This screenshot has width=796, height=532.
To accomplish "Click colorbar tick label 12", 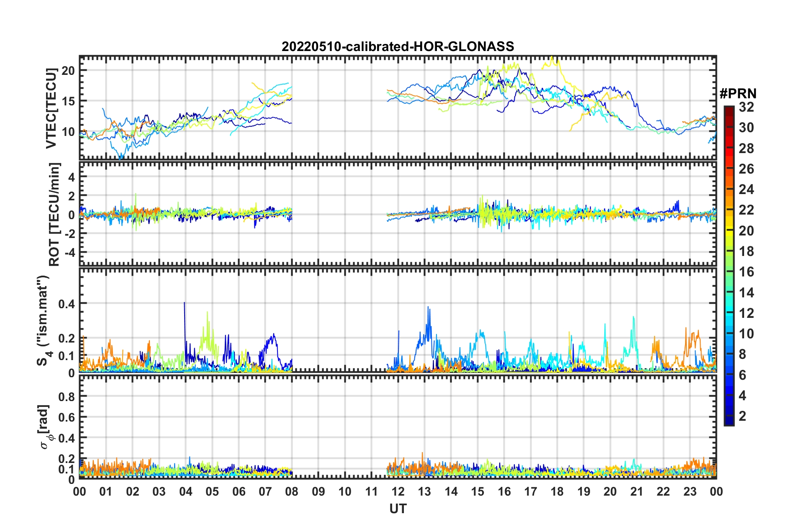I will click(746, 313).
